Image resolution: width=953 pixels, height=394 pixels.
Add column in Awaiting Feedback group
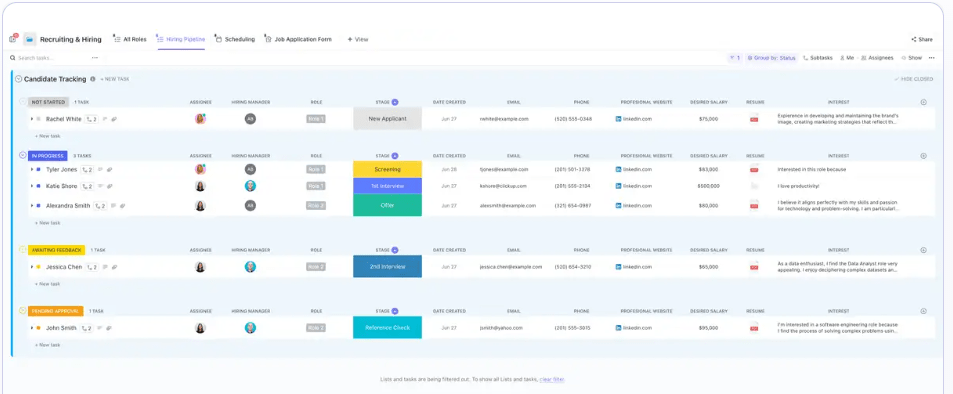click(x=923, y=250)
